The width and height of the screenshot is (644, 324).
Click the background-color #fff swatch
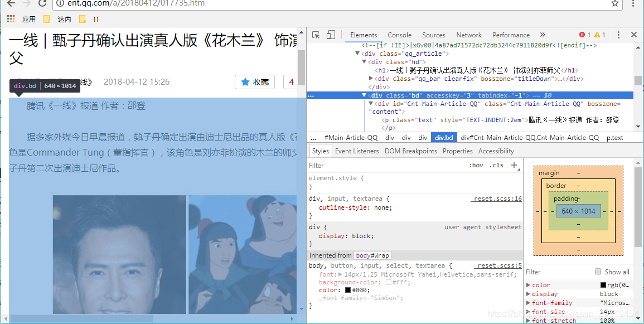389,282
